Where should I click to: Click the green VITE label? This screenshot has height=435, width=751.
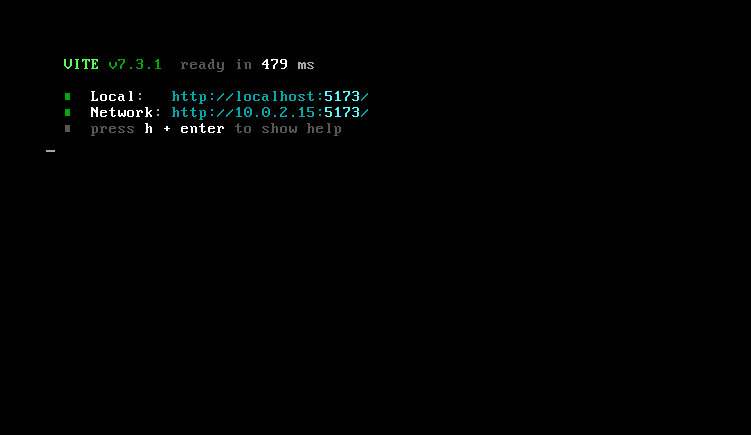(81, 64)
